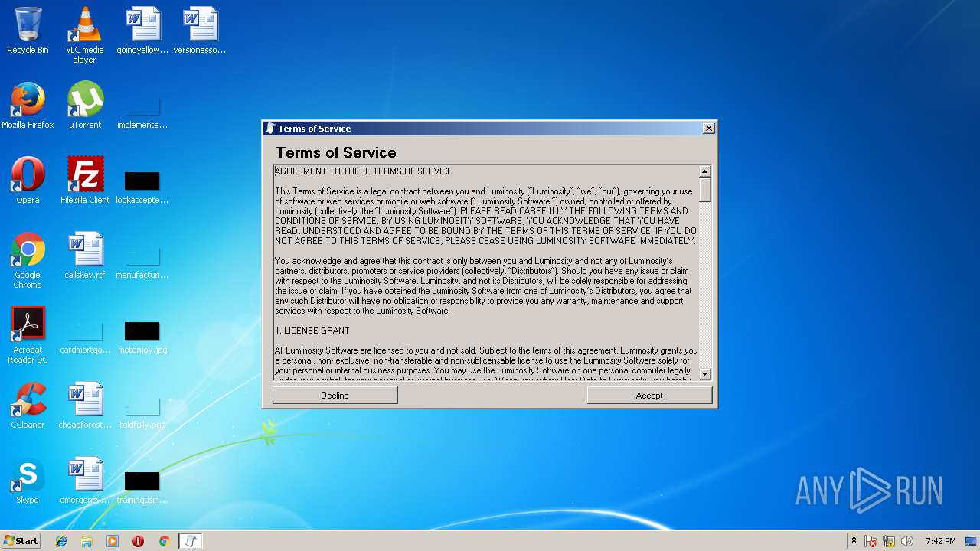Click the Terms of Service taskbar item
The width and height of the screenshot is (980, 551).
[191, 541]
